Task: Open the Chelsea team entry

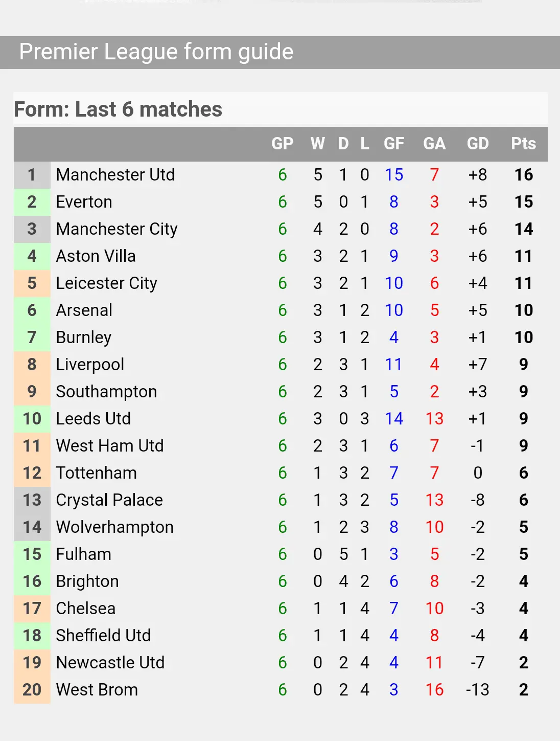Action: [x=86, y=609]
